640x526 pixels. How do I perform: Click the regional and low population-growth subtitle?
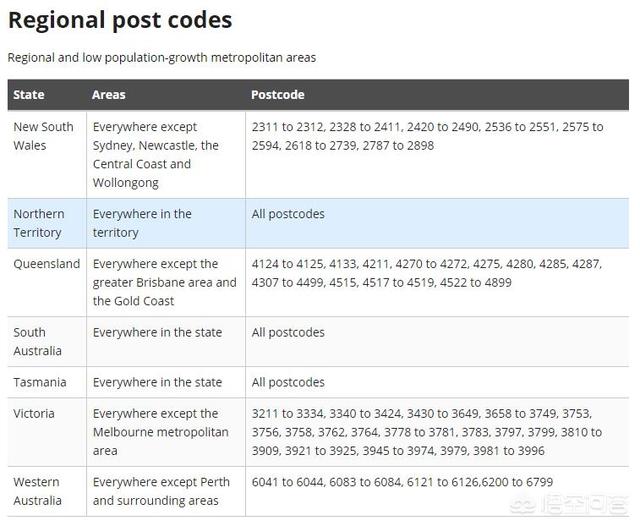coord(162,58)
